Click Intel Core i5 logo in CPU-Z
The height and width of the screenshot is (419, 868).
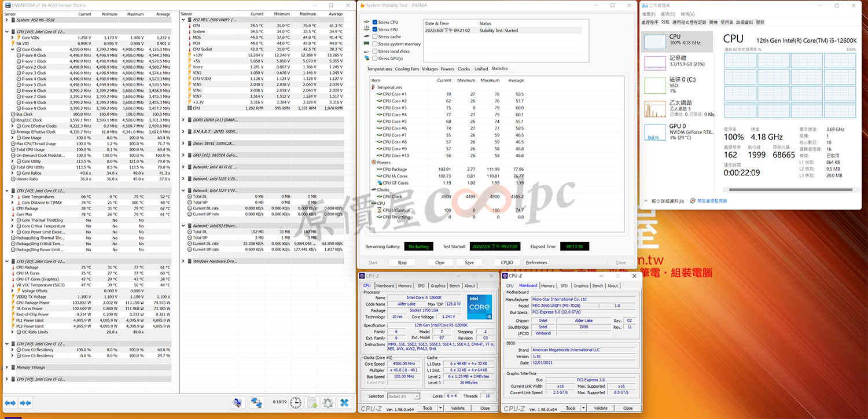[x=480, y=306]
